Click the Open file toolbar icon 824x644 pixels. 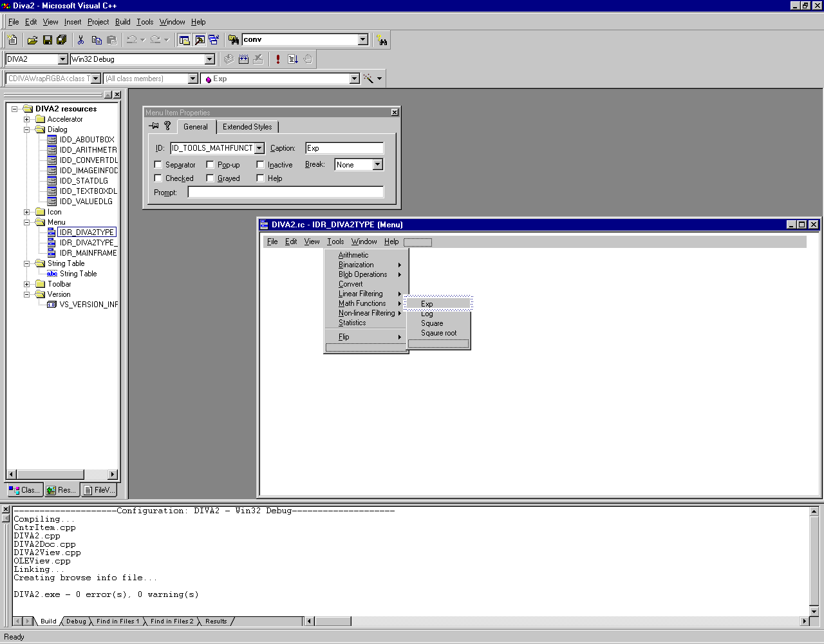tap(32, 40)
